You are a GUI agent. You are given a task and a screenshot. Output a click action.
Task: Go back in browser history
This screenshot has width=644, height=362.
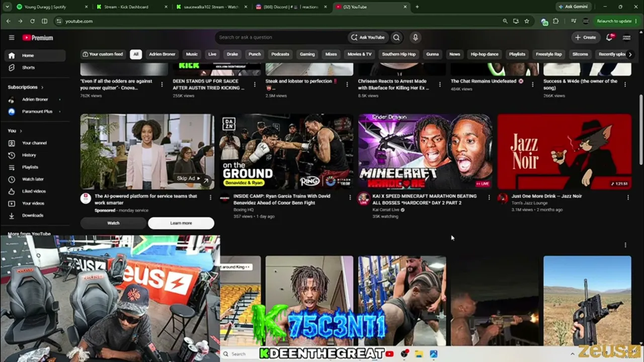click(8, 21)
